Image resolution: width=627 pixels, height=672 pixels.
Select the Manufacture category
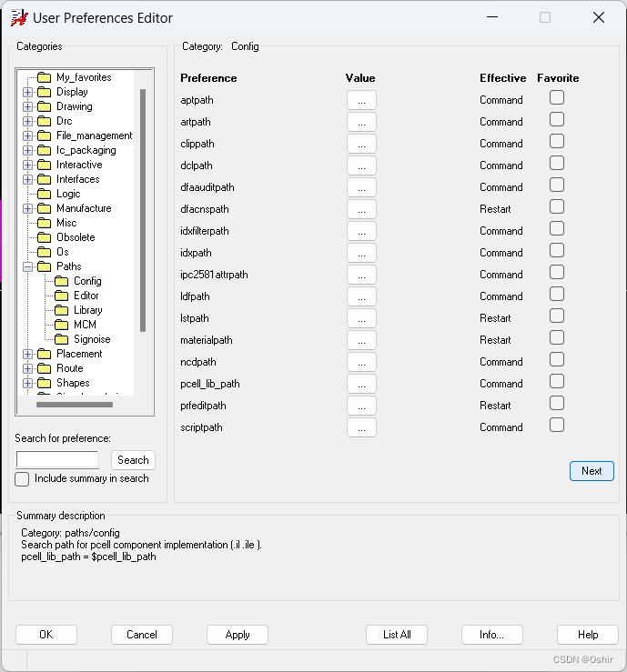(84, 208)
